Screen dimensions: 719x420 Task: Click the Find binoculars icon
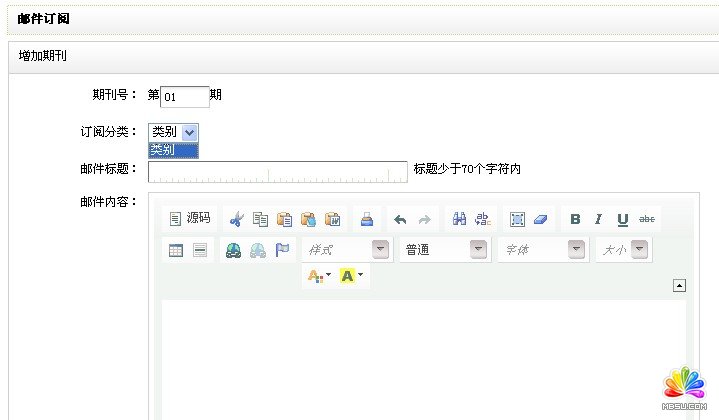[460, 219]
